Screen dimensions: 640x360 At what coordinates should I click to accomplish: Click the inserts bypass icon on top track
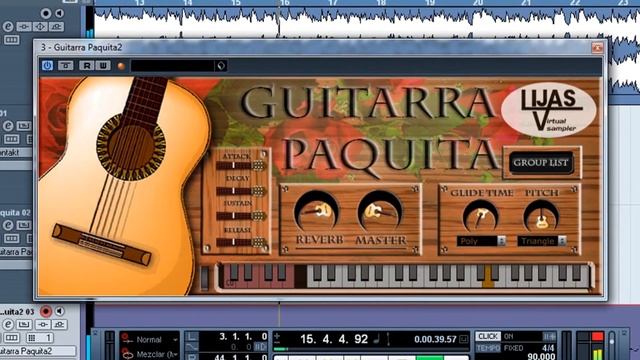pyautogui.click(x=24, y=27)
